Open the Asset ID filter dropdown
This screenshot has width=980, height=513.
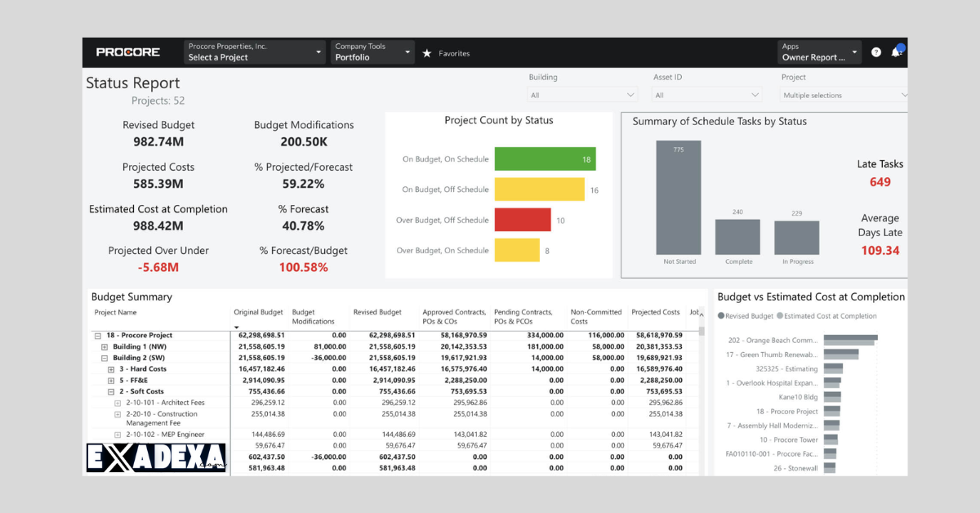(x=706, y=94)
